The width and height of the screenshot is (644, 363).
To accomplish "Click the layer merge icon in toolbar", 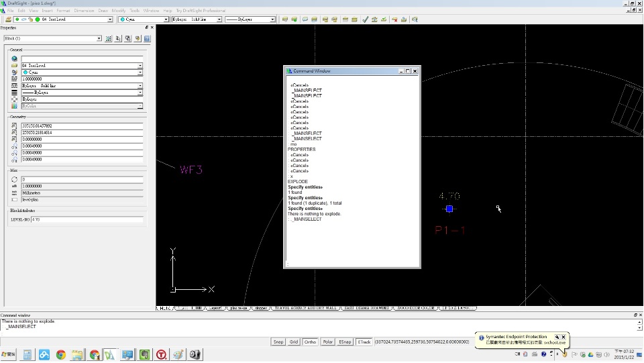I will 374,19.
